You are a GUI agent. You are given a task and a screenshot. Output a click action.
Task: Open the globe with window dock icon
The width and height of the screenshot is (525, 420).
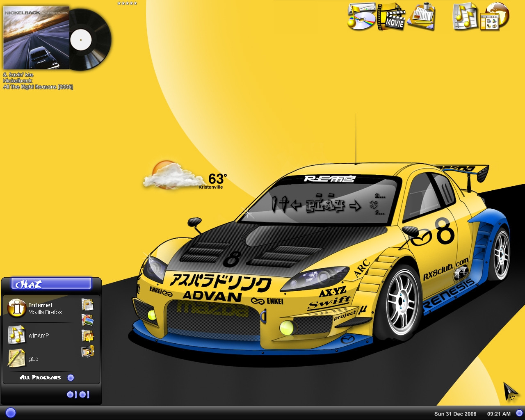495,16
